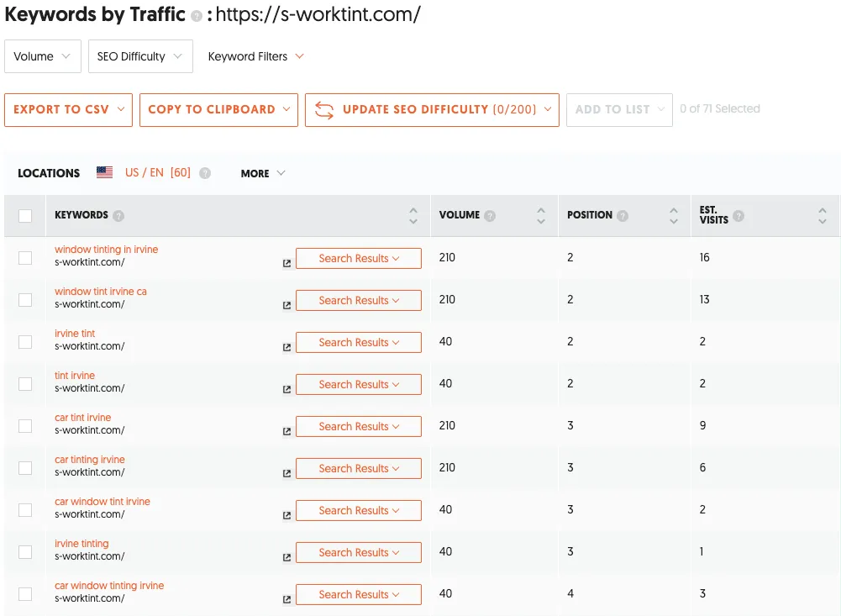841x616 pixels.
Task: Toggle the select-all checkbox in table header
Action: point(25,216)
